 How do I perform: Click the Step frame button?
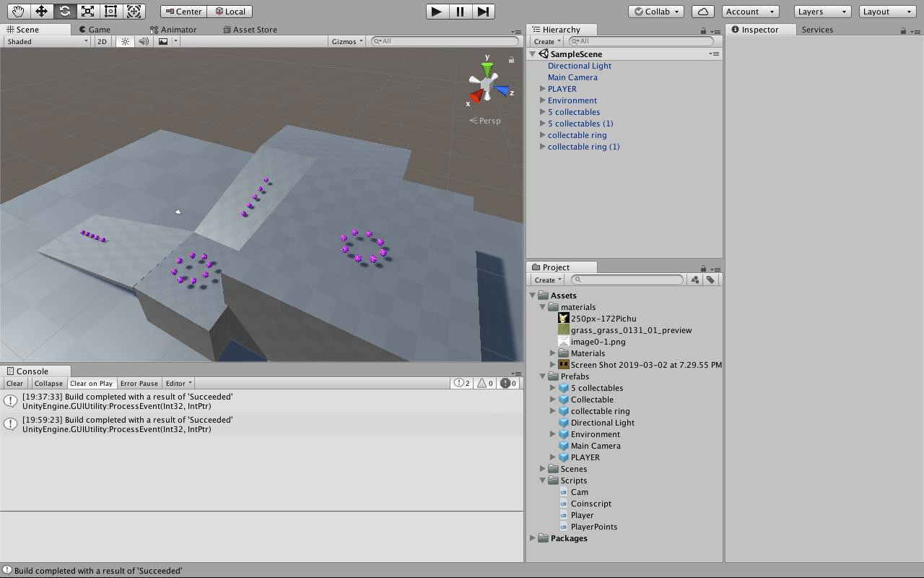point(483,12)
